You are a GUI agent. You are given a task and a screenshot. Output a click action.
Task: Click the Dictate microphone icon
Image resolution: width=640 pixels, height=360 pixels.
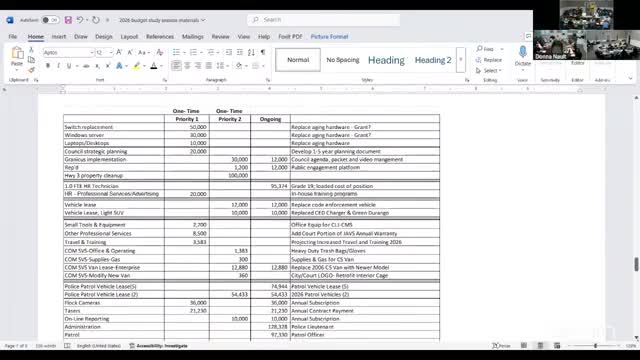522,52
